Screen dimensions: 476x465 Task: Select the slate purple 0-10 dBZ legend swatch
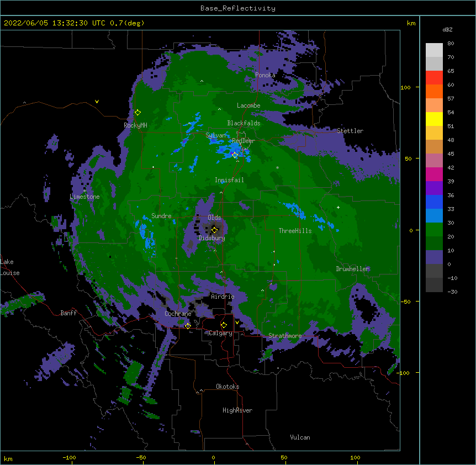click(x=434, y=257)
